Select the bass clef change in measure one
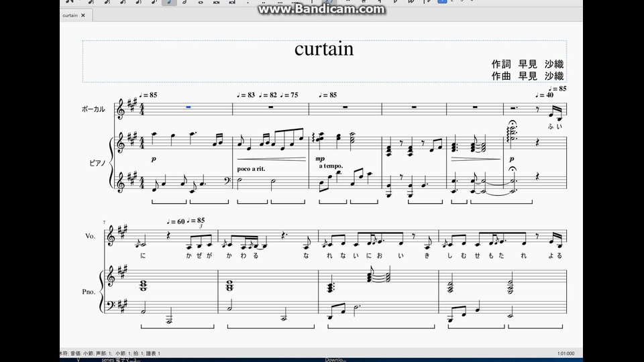 227,180
